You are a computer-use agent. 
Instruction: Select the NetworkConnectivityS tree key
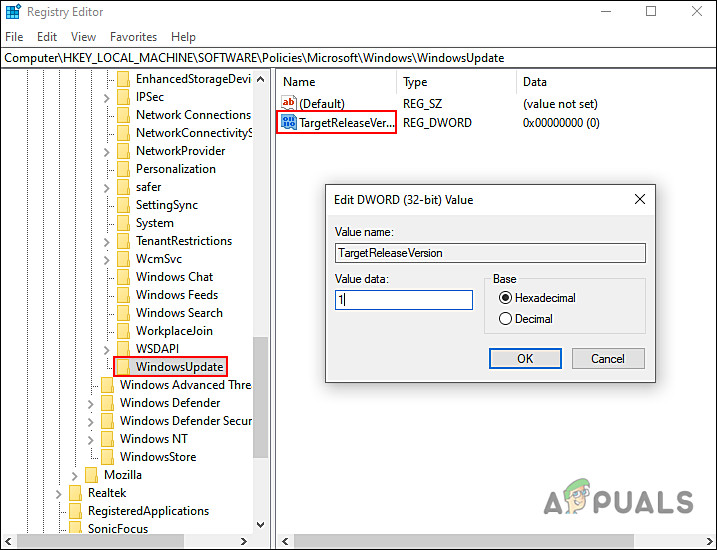click(194, 133)
